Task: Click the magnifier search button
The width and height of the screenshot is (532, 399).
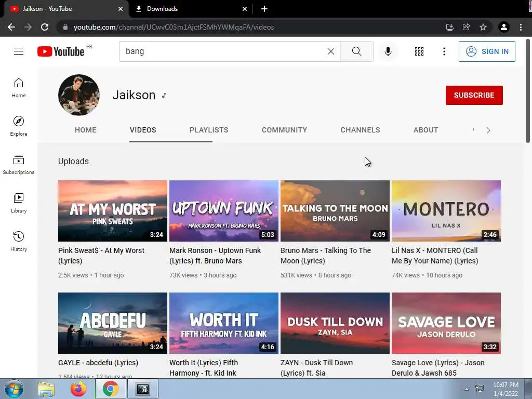Action: (x=356, y=51)
